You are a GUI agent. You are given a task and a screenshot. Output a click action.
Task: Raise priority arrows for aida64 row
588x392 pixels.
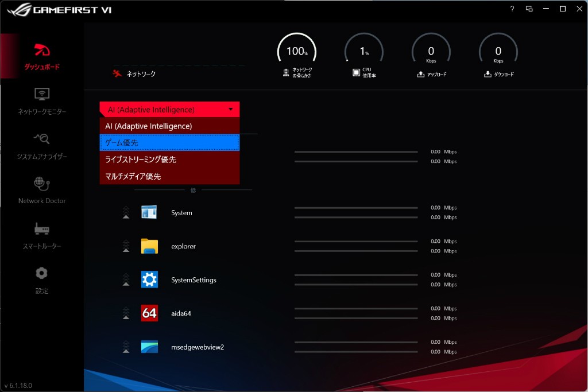[126, 313]
